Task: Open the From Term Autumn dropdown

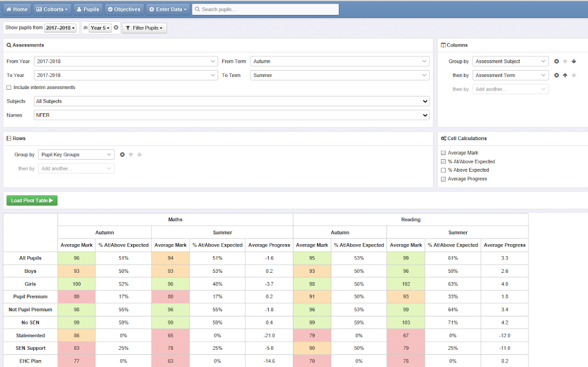Action: click(340, 61)
